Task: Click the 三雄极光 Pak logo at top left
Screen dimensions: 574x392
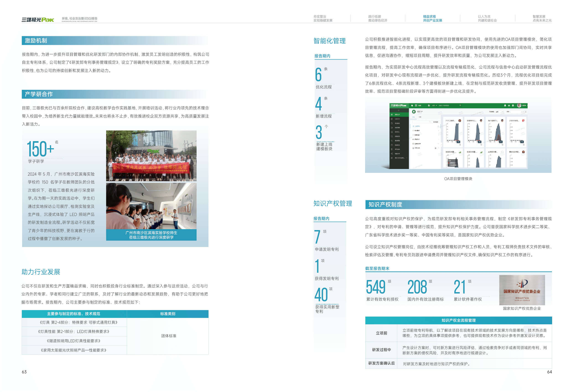Action: point(38,20)
